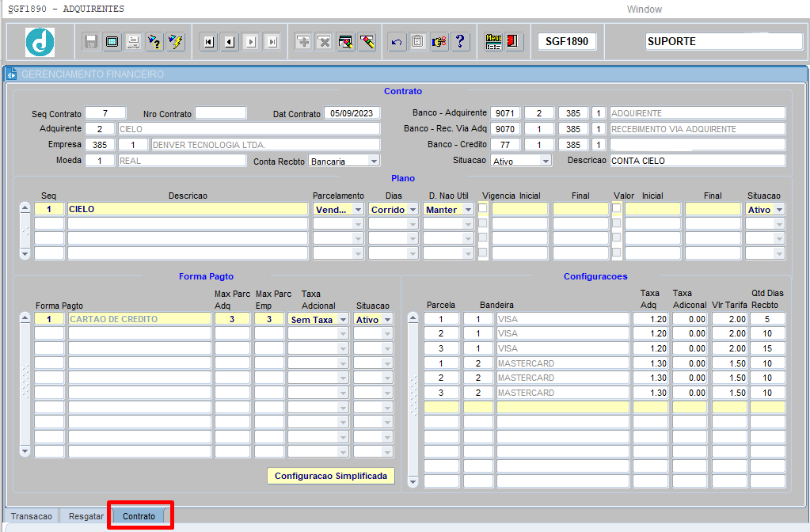Click Qtd Dias Recbto value 5

click(x=767, y=319)
